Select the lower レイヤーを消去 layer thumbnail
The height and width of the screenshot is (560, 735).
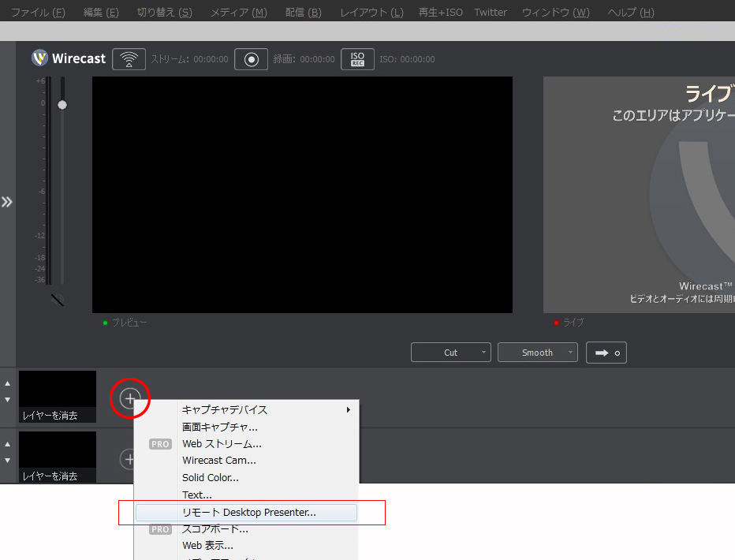(x=58, y=457)
